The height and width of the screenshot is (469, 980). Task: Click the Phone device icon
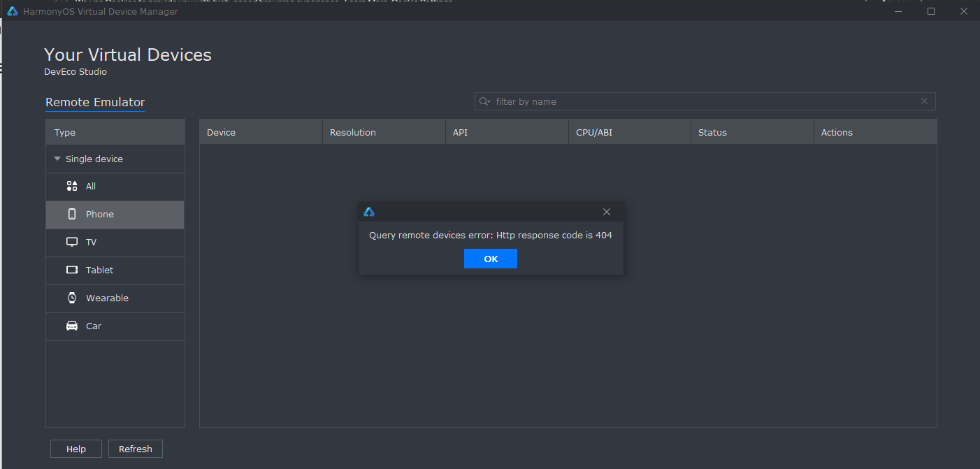pyautogui.click(x=72, y=215)
